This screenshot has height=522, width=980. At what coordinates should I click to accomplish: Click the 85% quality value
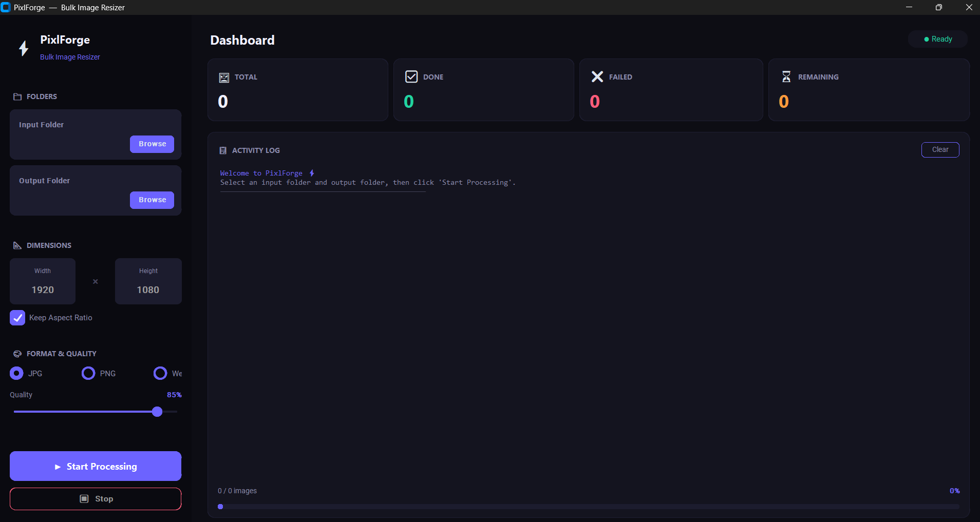(x=174, y=395)
